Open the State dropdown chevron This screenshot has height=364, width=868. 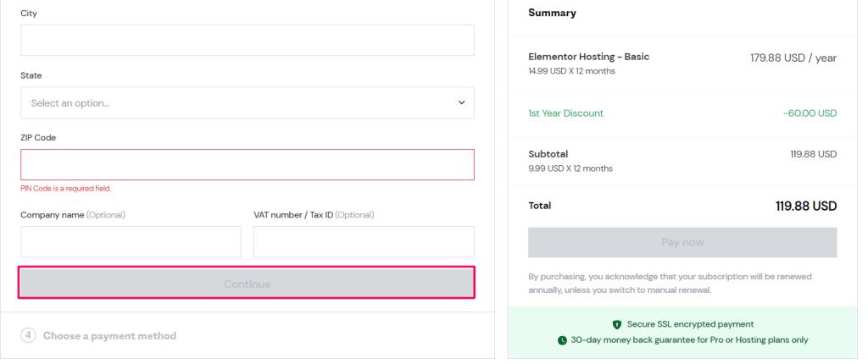[x=462, y=103]
